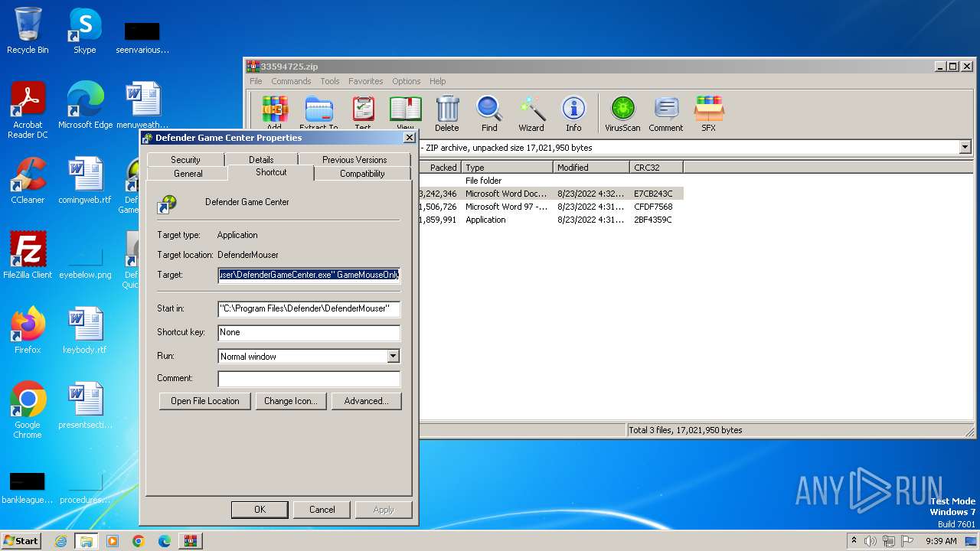Viewport: 980px width, 551px height.
Task: Open the Comment tool in WinRAR
Action: (x=666, y=113)
